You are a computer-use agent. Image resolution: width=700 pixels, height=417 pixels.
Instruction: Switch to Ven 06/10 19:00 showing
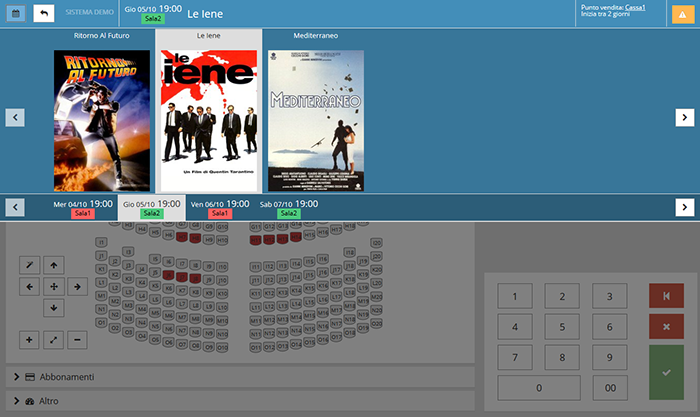[220, 208]
